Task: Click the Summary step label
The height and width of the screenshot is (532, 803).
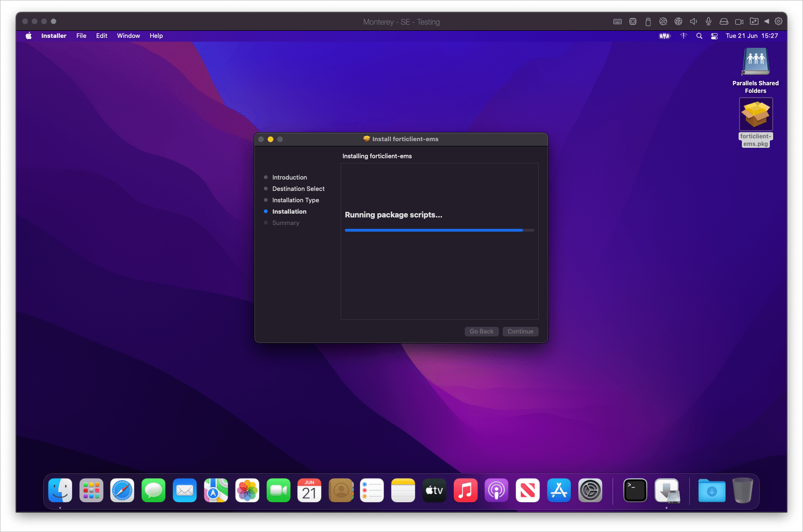Action: pyautogui.click(x=286, y=223)
